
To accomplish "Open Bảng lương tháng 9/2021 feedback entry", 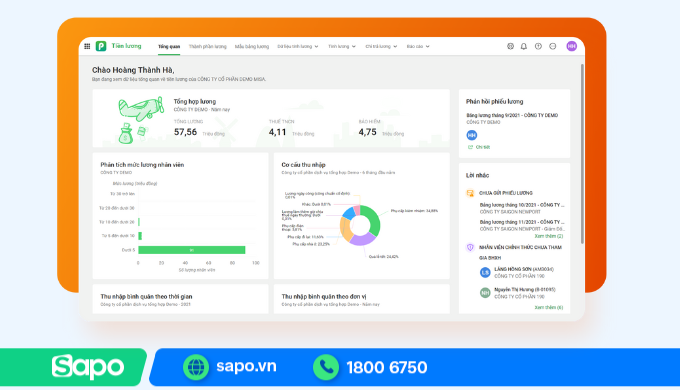I will [x=512, y=115].
